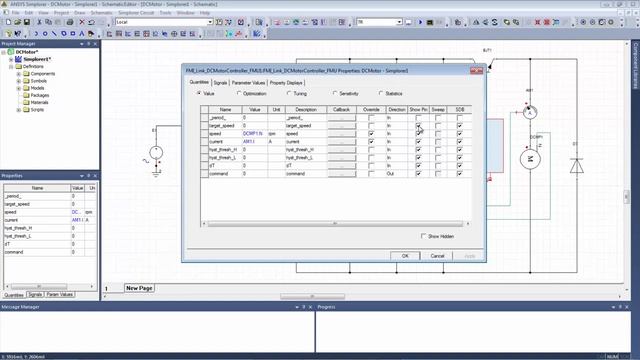The height and width of the screenshot is (360, 640).
Task: Click the dialog table horizontal scrollbar
Action: 335,224
